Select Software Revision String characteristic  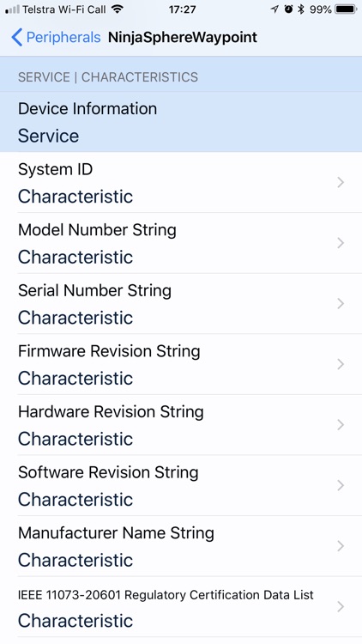[181, 485]
